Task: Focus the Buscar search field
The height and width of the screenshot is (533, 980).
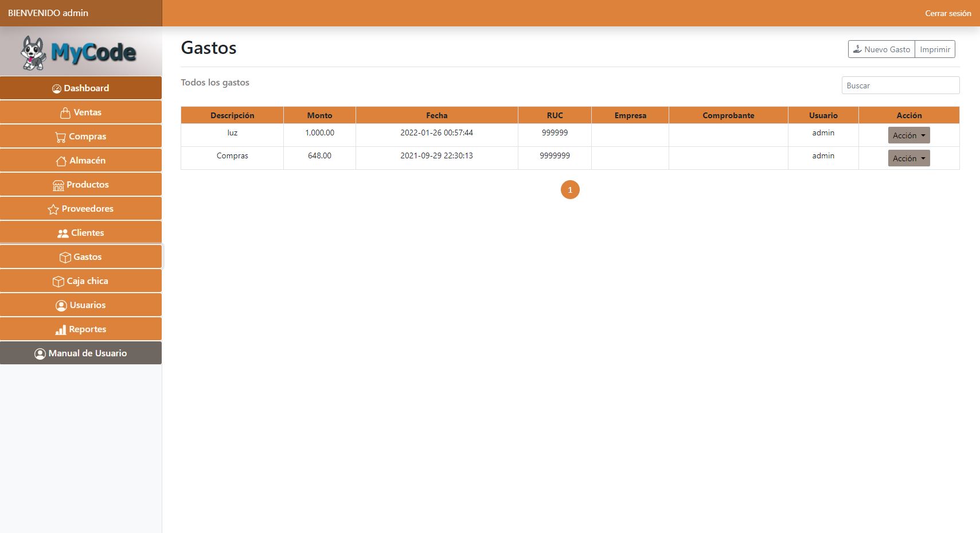Action: (900, 85)
